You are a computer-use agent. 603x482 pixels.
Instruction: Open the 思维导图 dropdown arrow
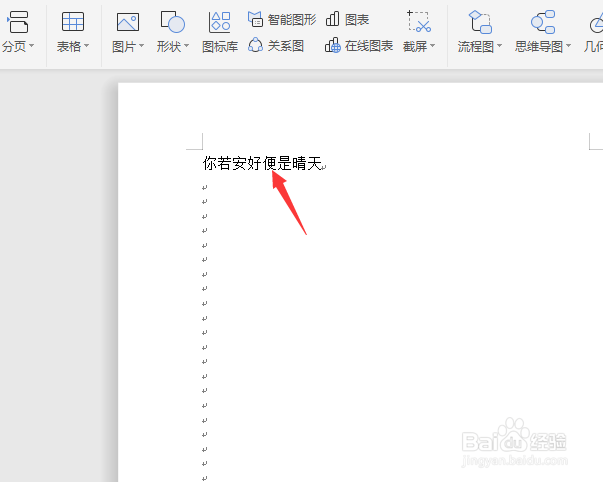coord(568,46)
